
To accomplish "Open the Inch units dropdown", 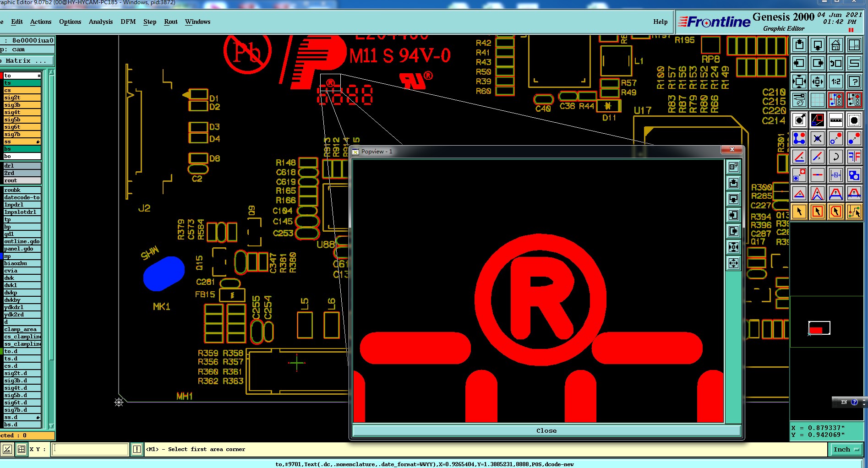I will 846,450.
